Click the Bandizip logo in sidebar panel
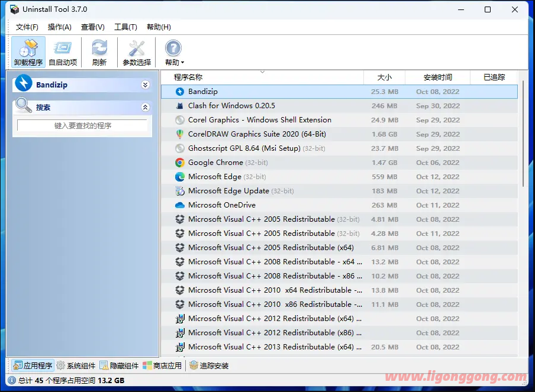This screenshot has width=535, height=392. [24, 83]
